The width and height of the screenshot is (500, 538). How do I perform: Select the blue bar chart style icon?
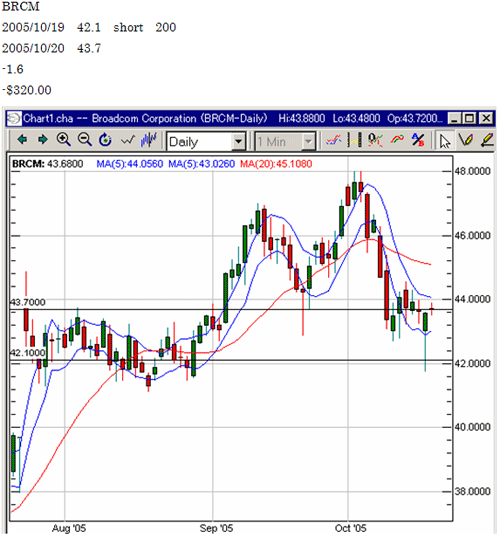(x=149, y=140)
